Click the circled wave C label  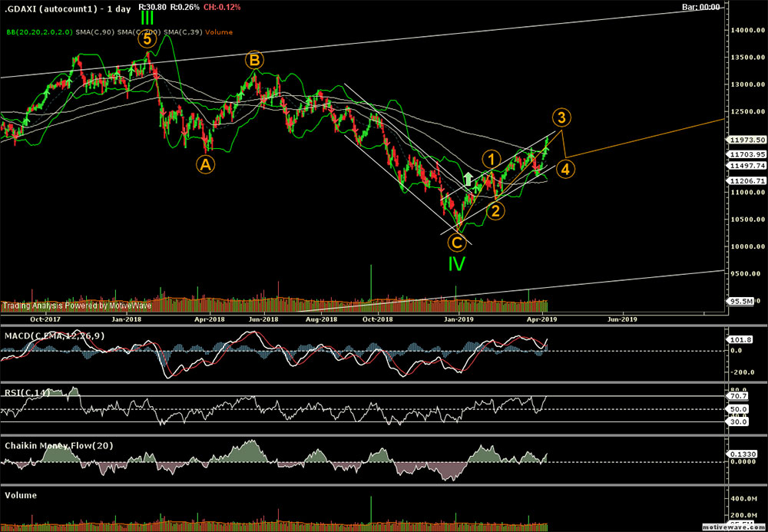[x=456, y=243]
